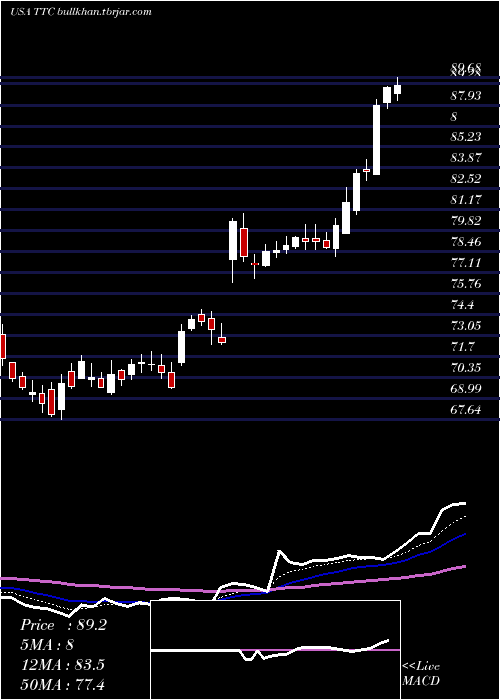Click the 71.7 price axis label
The width and height of the screenshot is (500, 700).
[462, 346]
